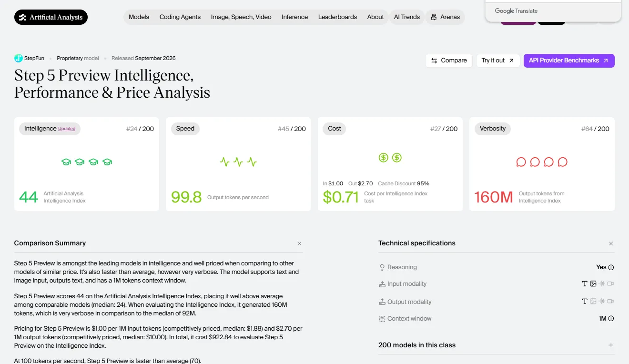
Task: Collapse the Technical specifications section
Action: (x=611, y=243)
